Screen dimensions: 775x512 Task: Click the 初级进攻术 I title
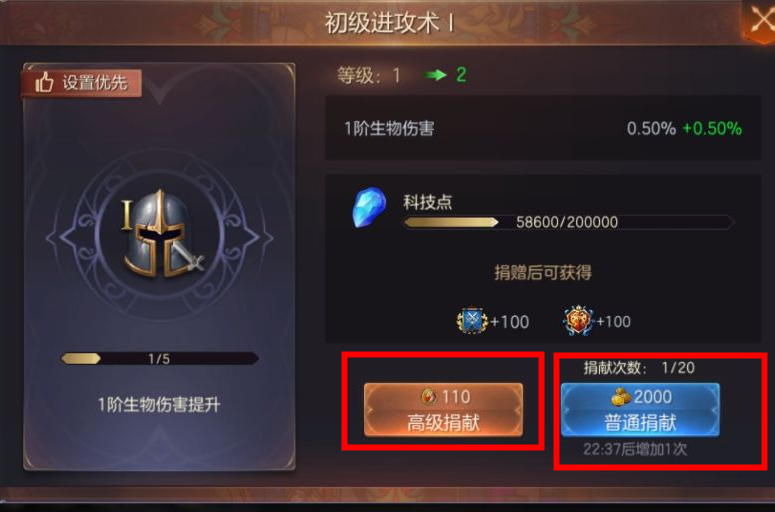pyautogui.click(x=389, y=22)
